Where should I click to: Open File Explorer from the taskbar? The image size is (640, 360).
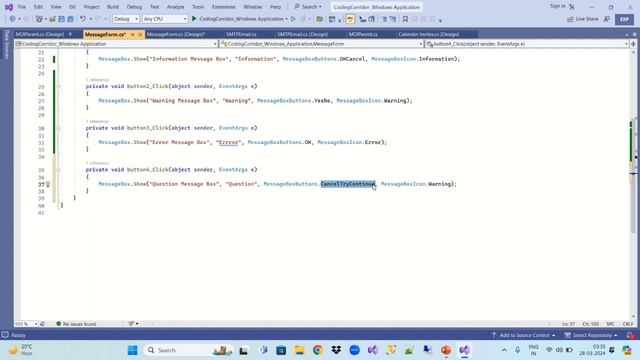click(299, 350)
